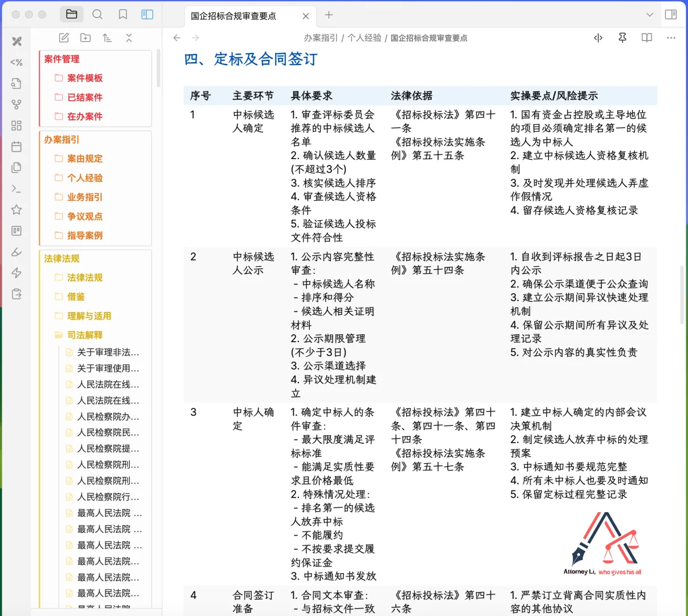The width and height of the screenshot is (688, 616).
Task: Open the bookmark panel icon
Action: [123, 14]
